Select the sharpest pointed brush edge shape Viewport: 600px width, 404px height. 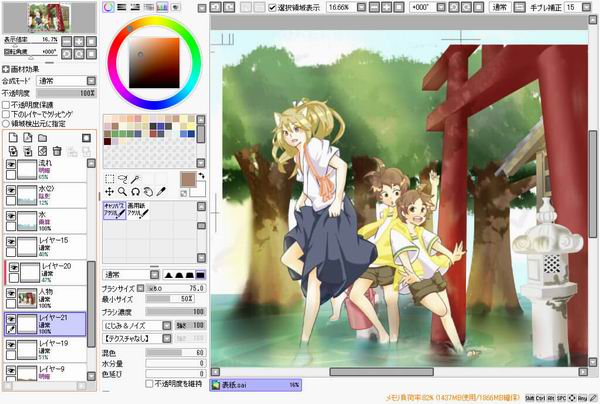point(168,275)
